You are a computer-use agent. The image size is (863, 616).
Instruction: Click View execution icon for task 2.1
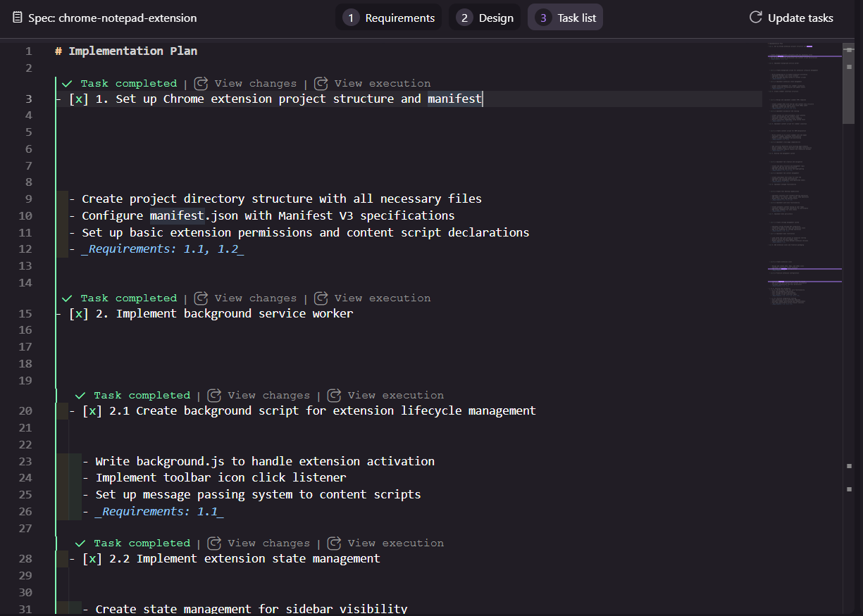point(335,395)
